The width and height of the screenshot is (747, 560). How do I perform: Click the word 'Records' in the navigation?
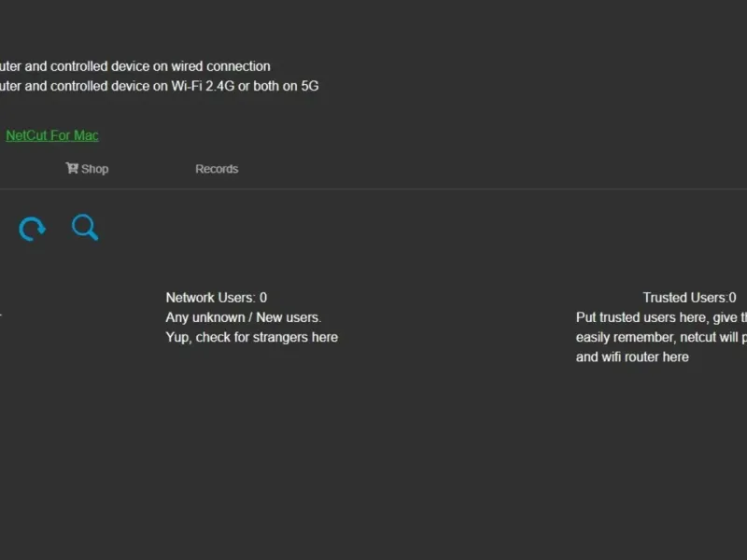point(217,169)
